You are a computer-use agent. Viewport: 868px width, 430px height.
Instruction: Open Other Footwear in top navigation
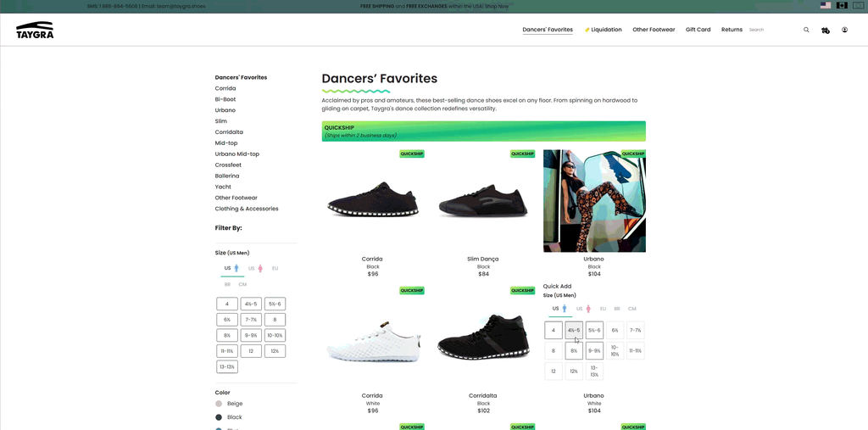654,30
